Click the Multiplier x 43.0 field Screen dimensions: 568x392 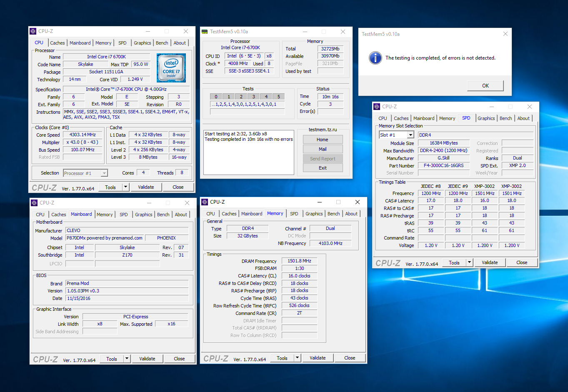pos(83,142)
